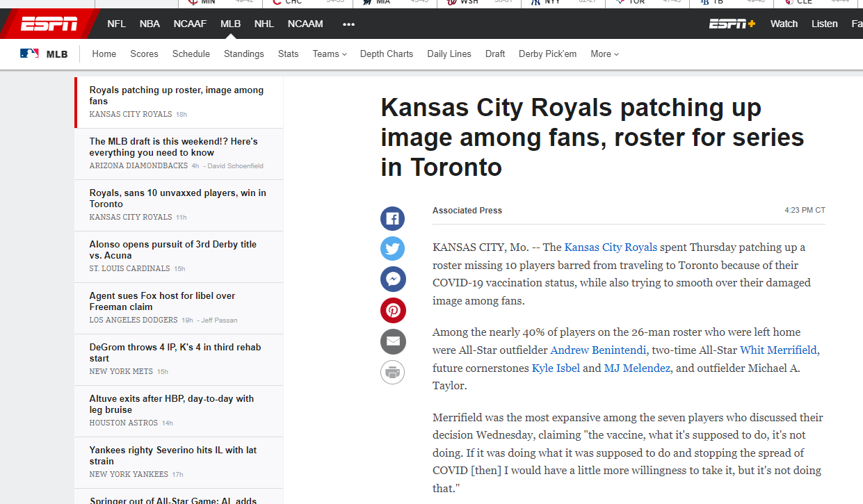Image resolution: width=863 pixels, height=504 pixels.
Task: Open the Stats tab
Action: coord(288,54)
